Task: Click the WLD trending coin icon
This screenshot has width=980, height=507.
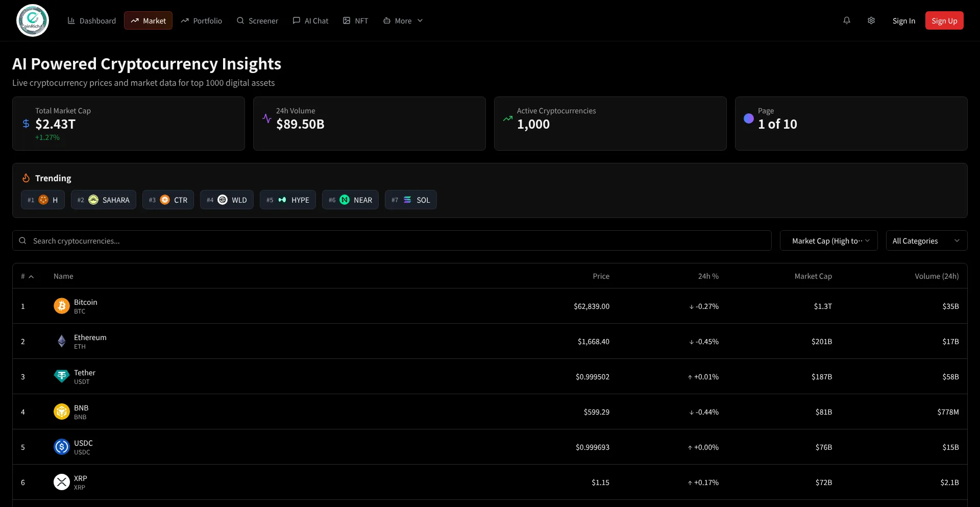Action: coord(223,200)
